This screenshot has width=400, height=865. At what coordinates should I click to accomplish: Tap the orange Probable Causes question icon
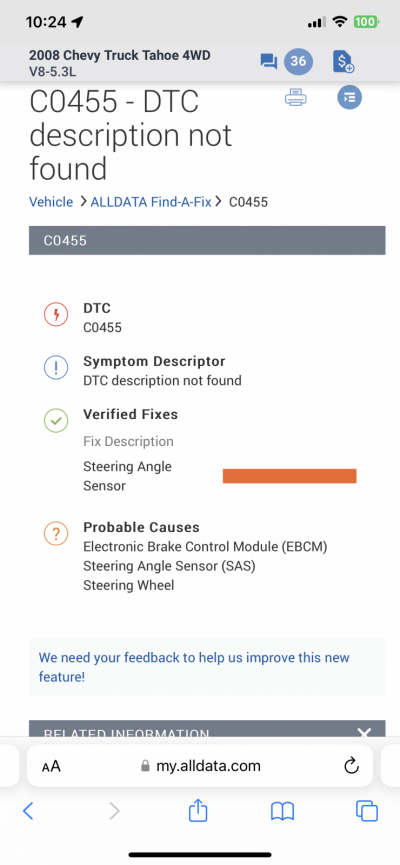point(56,533)
